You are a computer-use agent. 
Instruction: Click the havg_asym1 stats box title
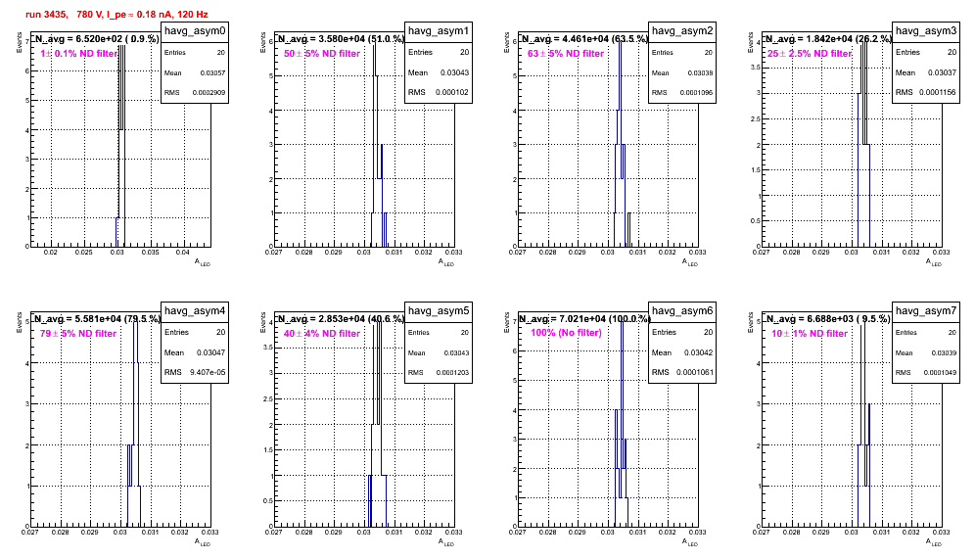(439, 31)
